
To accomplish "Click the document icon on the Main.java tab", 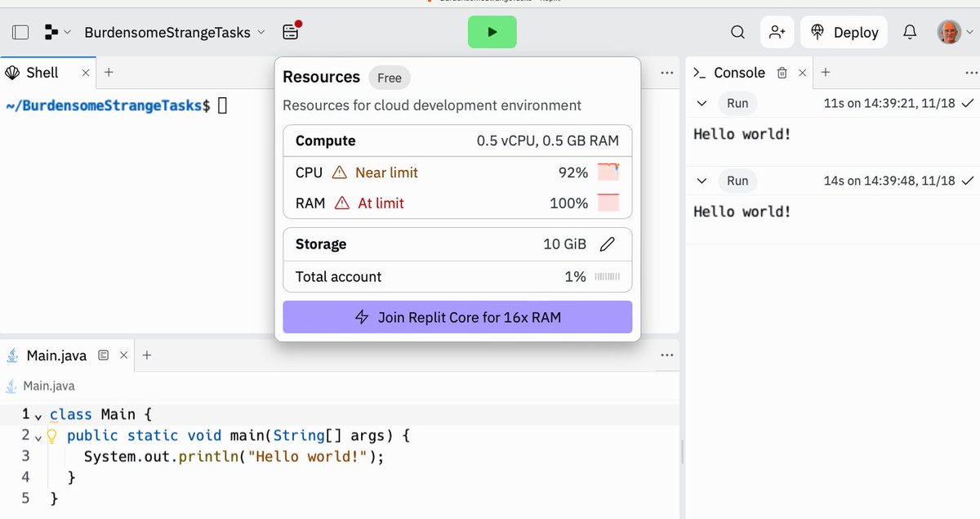I will pos(103,356).
